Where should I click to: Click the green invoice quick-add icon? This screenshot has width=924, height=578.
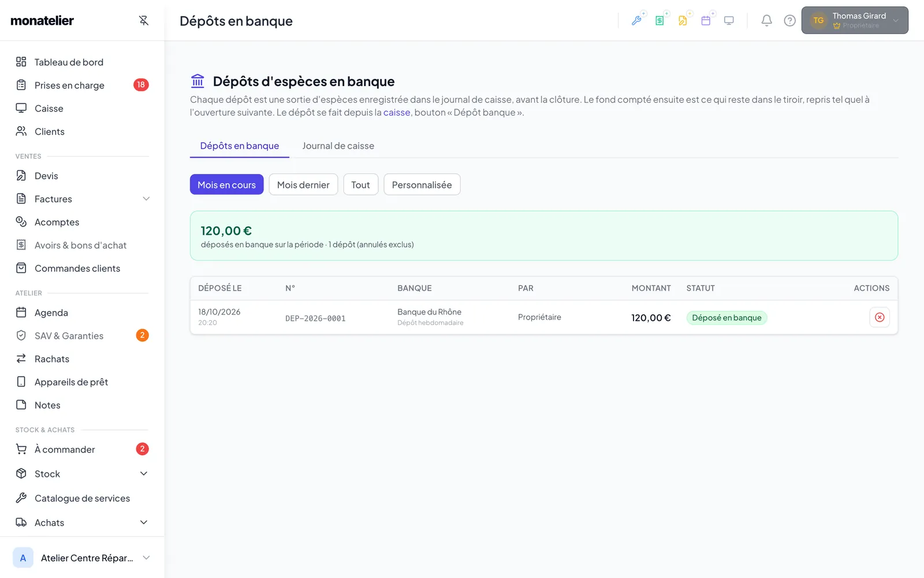(x=660, y=20)
